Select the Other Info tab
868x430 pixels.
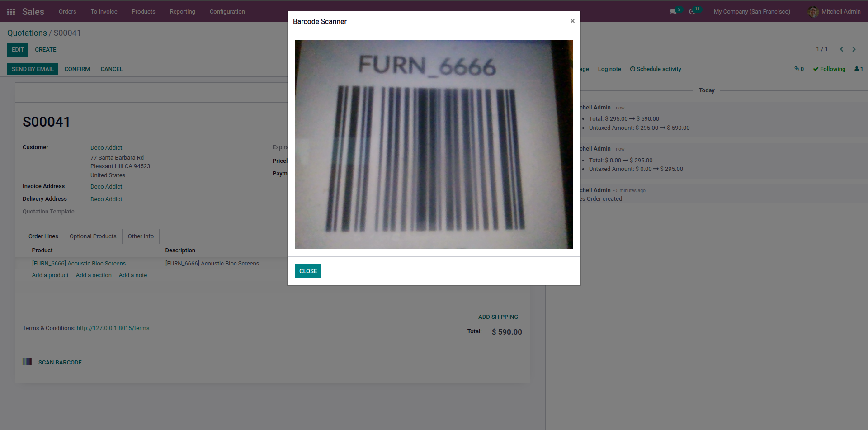pyautogui.click(x=141, y=236)
